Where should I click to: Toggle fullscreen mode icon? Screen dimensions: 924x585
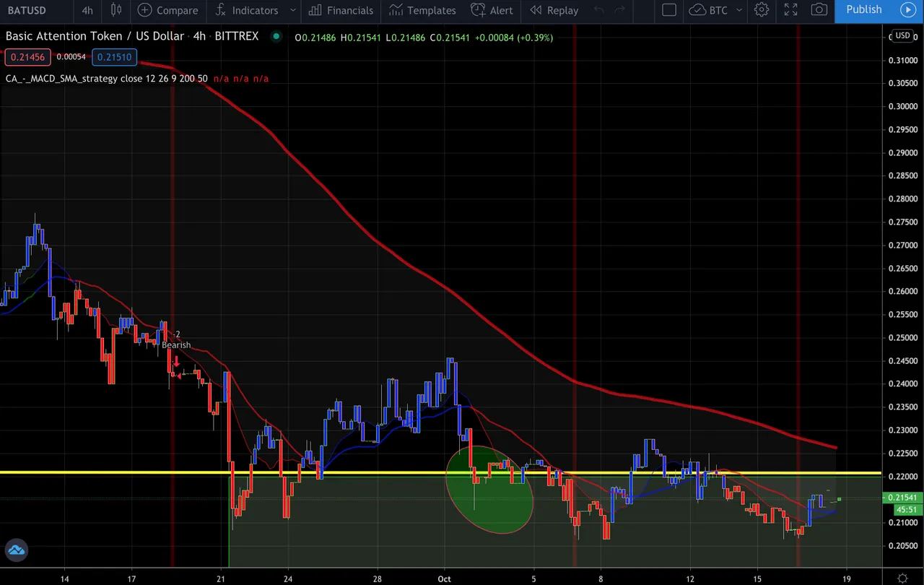pos(791,10)
